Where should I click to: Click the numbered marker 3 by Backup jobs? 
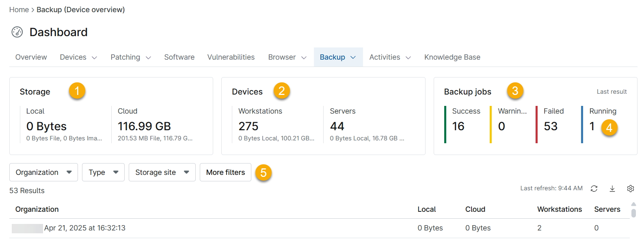(515, 91)
